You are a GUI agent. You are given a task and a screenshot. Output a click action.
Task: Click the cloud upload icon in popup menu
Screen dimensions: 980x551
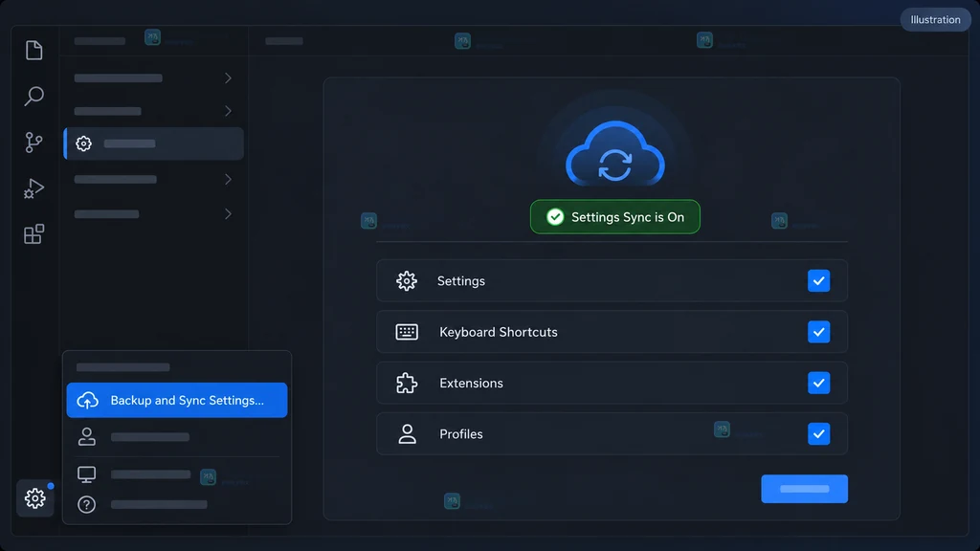point(87,400)
